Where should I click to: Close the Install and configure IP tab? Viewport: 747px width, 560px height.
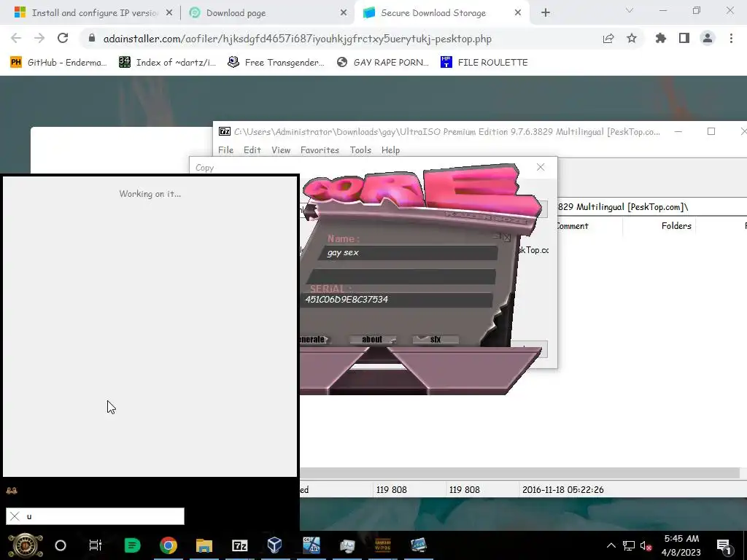pyautogui.click(x=169, y=13)
